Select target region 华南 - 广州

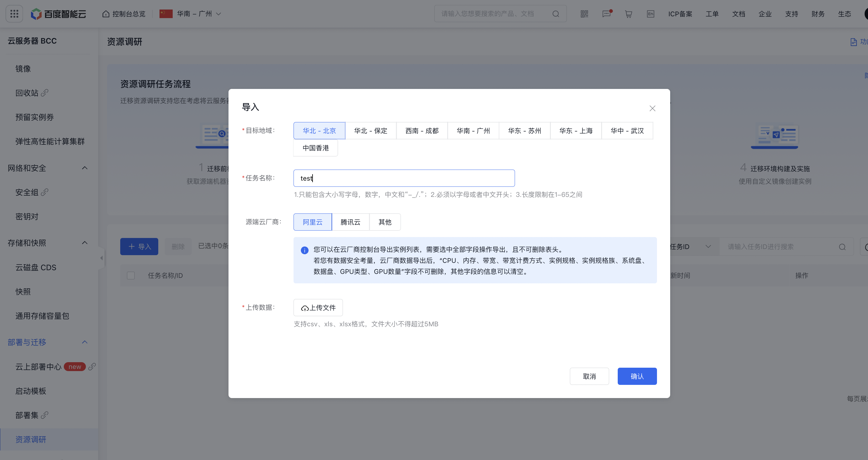pos(473,131)
